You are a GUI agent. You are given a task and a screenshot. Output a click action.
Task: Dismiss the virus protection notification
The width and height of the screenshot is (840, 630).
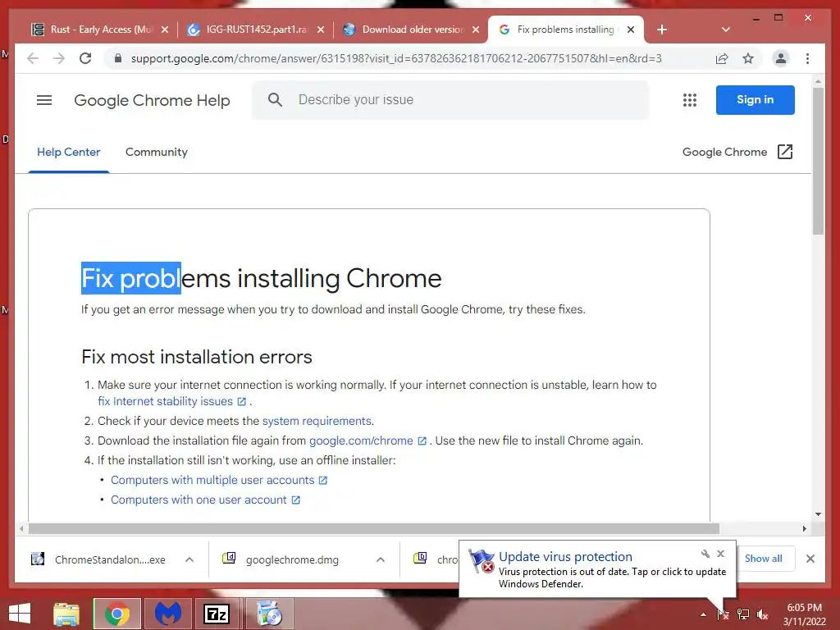pyautogui.click(x=720, y=554)
